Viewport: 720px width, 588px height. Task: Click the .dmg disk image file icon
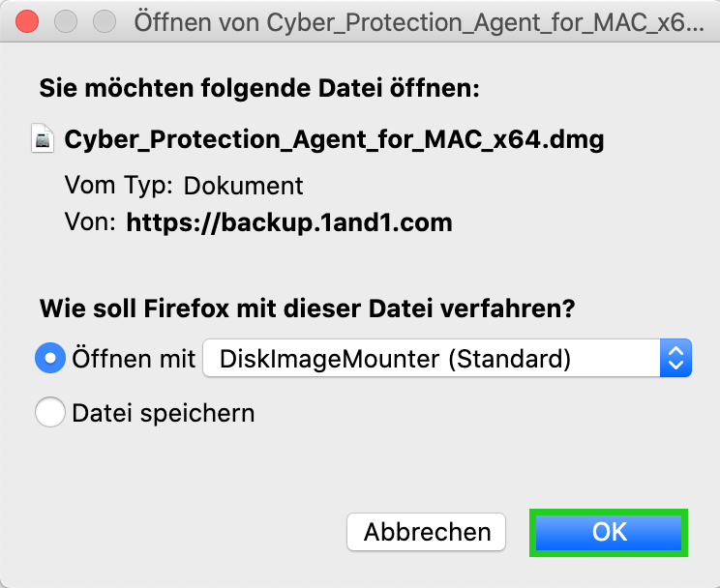point(43,138)
